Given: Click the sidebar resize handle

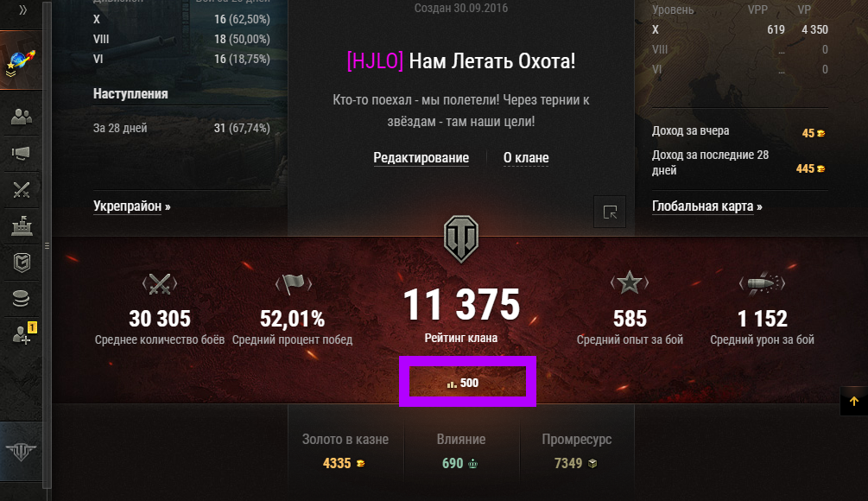Looking at the screenshot, I should 47,246.
